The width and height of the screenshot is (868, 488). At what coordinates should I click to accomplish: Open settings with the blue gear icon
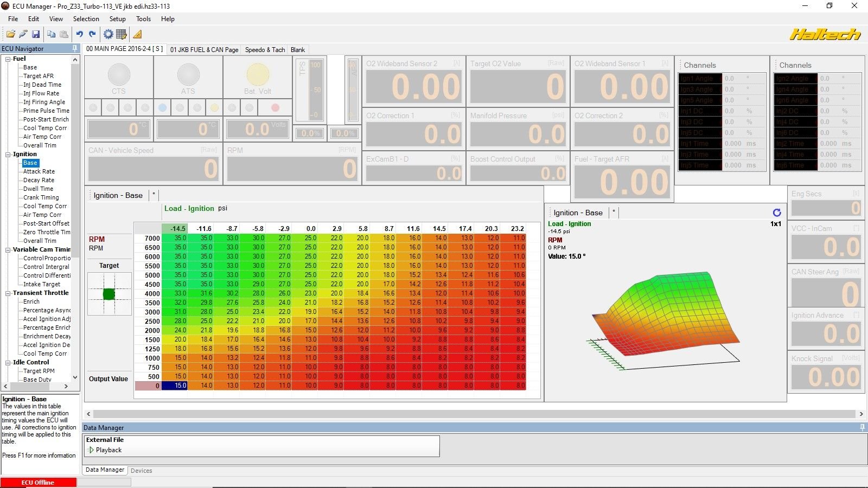[108, 34]
